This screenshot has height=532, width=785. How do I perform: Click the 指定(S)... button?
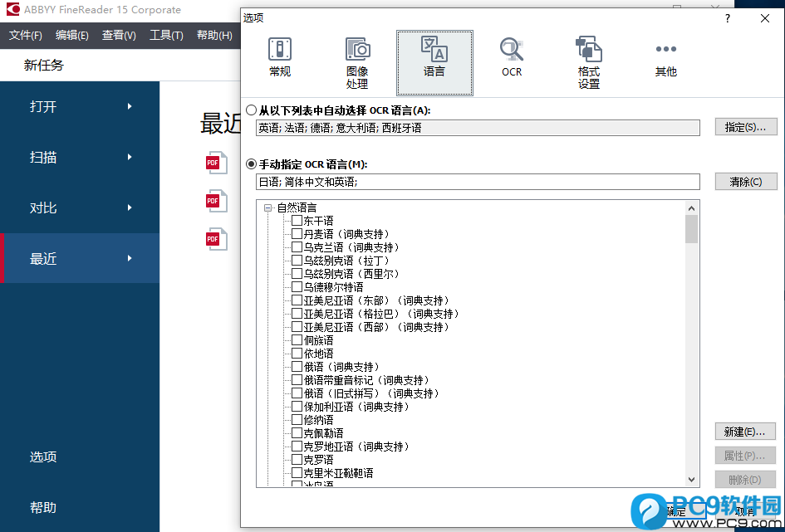tap(745, 127)
